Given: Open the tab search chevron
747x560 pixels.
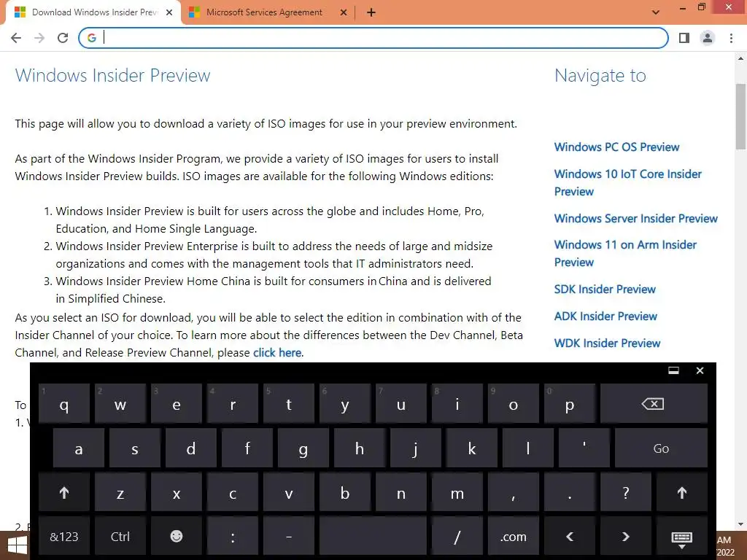Looking at the screenshot, I should tap(656, 12).
